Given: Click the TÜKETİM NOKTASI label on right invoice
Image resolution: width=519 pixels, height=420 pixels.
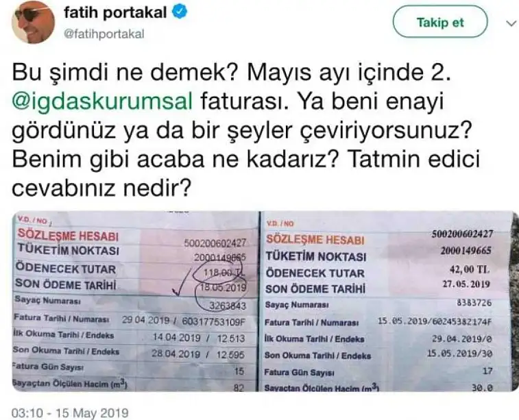Looking at the screenshot, I should point(316,256).
